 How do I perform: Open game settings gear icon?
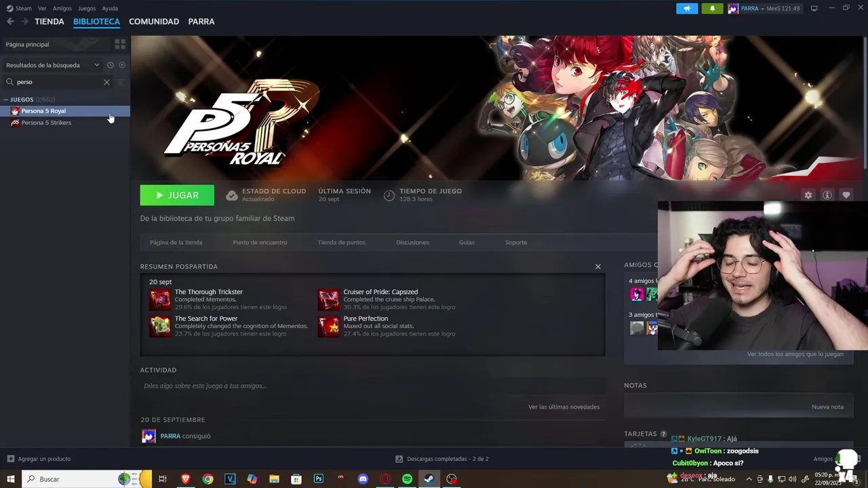click(808, 195)
